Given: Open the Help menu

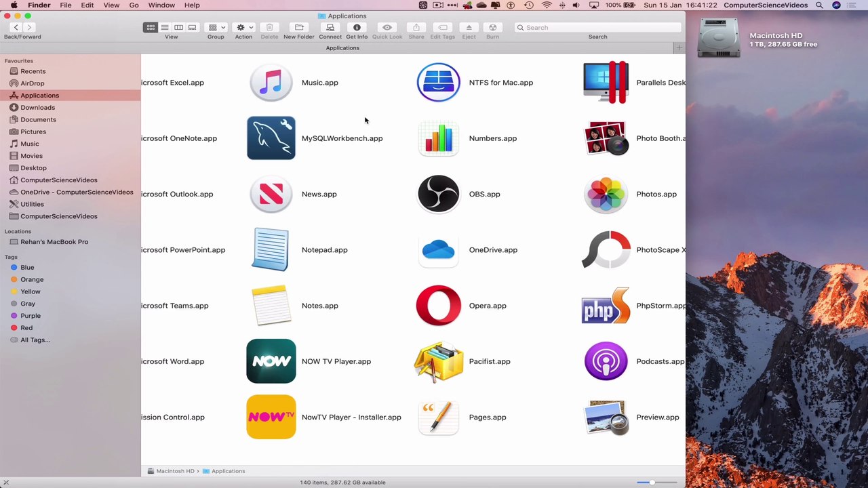Looking at the screenshot, I should pos(192,5).
